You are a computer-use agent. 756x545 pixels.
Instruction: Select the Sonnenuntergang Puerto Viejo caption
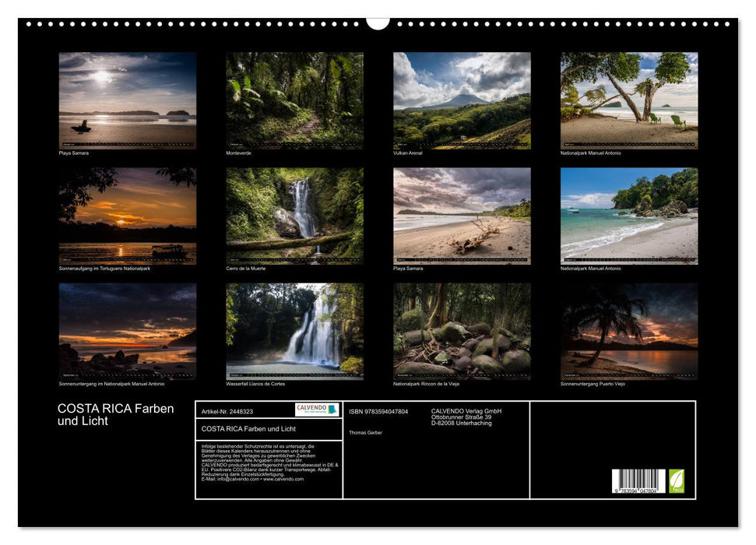tap(592, 384)
